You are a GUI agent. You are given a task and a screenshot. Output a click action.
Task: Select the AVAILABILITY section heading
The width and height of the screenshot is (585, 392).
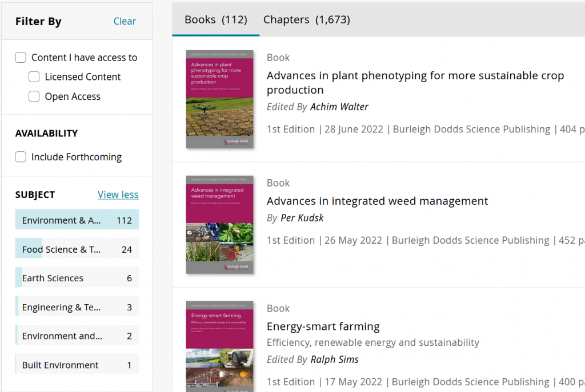pyautogui.click(x=47, y=134)
